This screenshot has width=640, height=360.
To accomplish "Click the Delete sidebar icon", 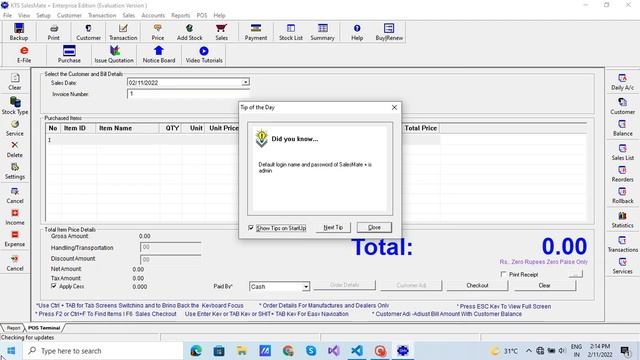I will (x=15, y=150).
